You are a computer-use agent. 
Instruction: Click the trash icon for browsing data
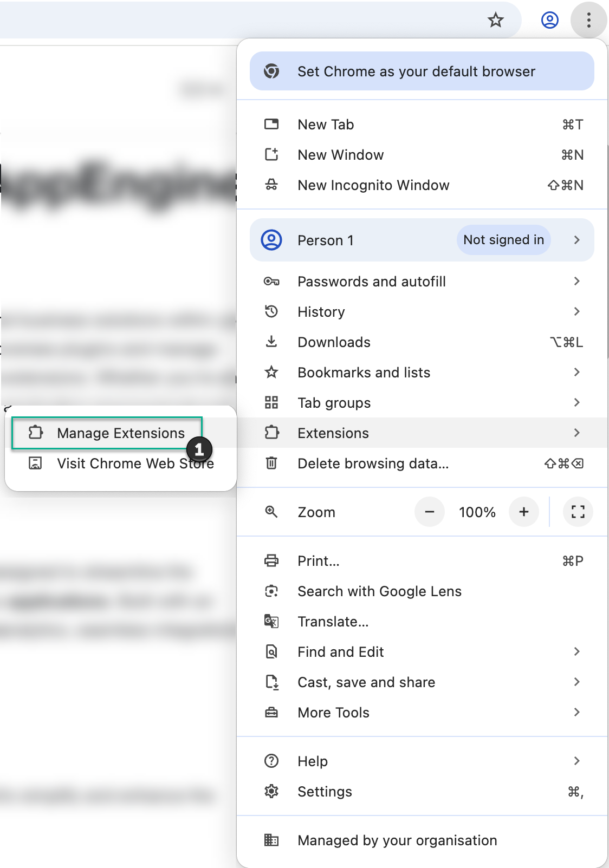pos(271,463)
